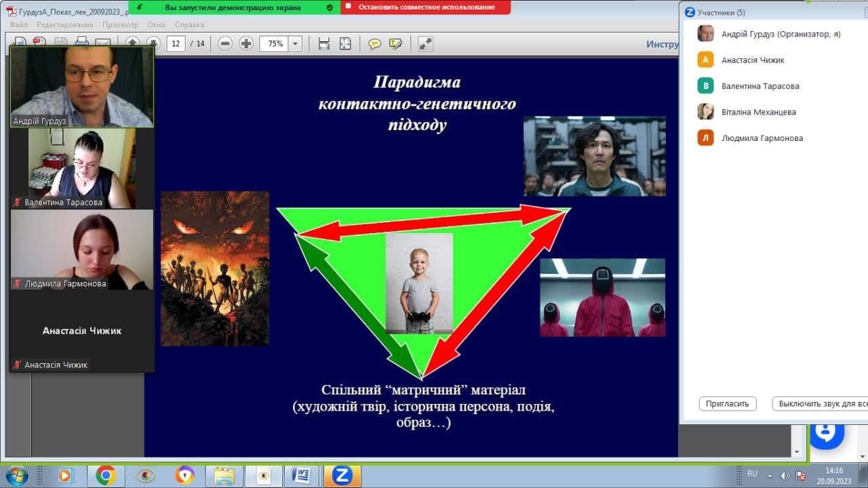The width and height of the screenshot is (868, 488).
Task: Click the scrolling page width icon
Action: [x=324, y=44]
